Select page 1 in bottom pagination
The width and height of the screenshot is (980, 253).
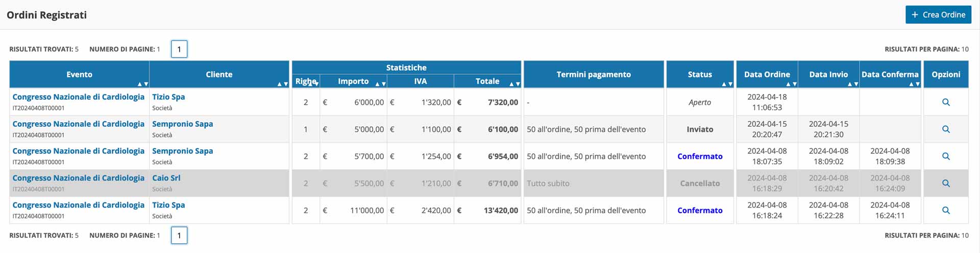click(179, 235)
